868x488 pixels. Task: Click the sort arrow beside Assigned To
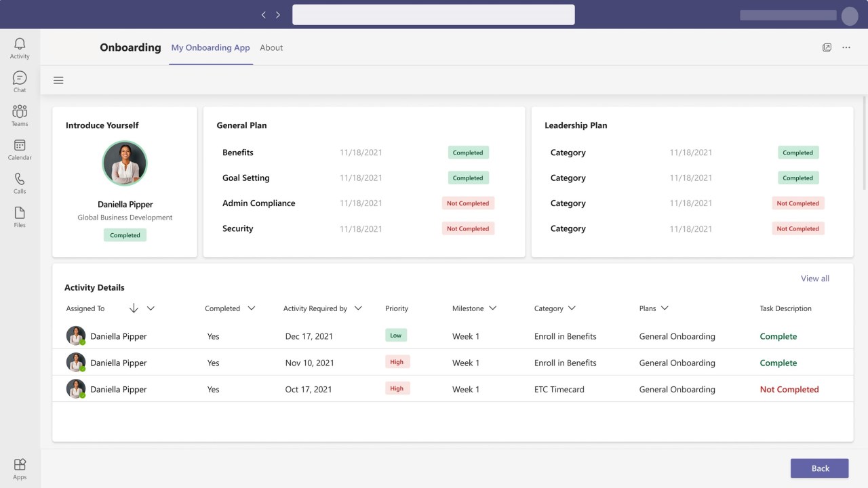pos(134,308)
